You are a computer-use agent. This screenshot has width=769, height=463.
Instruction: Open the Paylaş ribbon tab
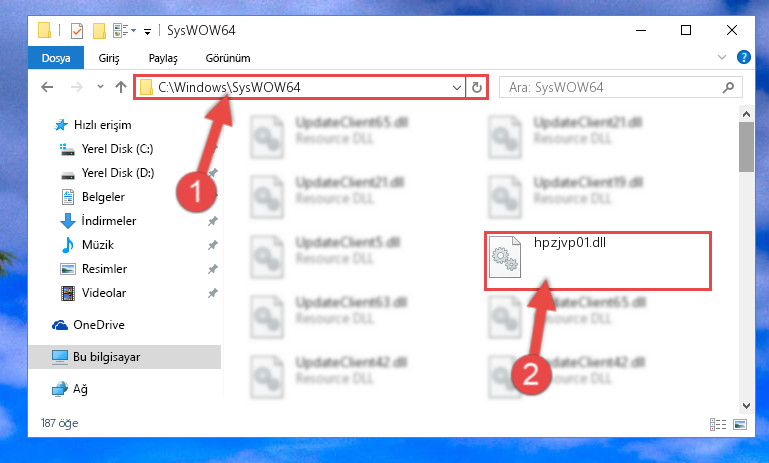click(163, 58)
